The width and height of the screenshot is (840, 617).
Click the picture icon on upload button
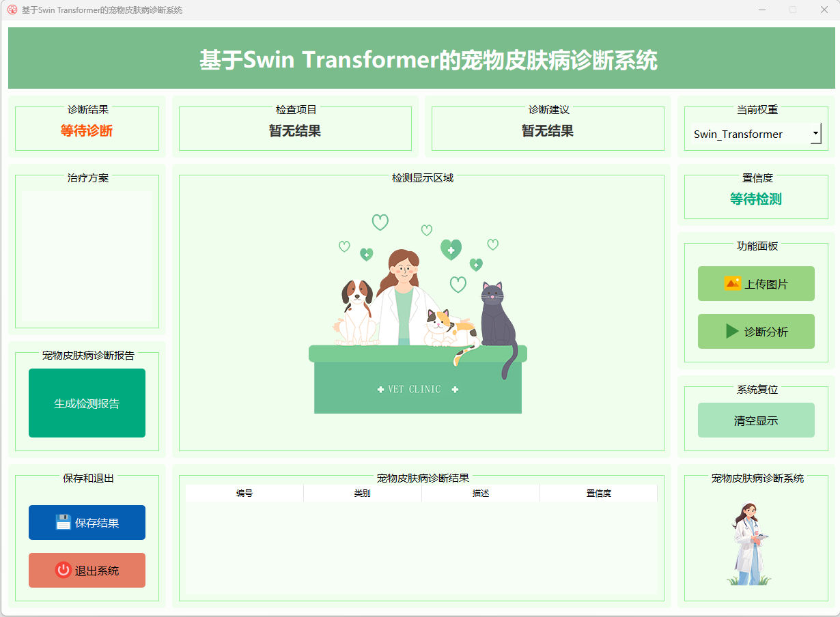(x=732, y=283)
